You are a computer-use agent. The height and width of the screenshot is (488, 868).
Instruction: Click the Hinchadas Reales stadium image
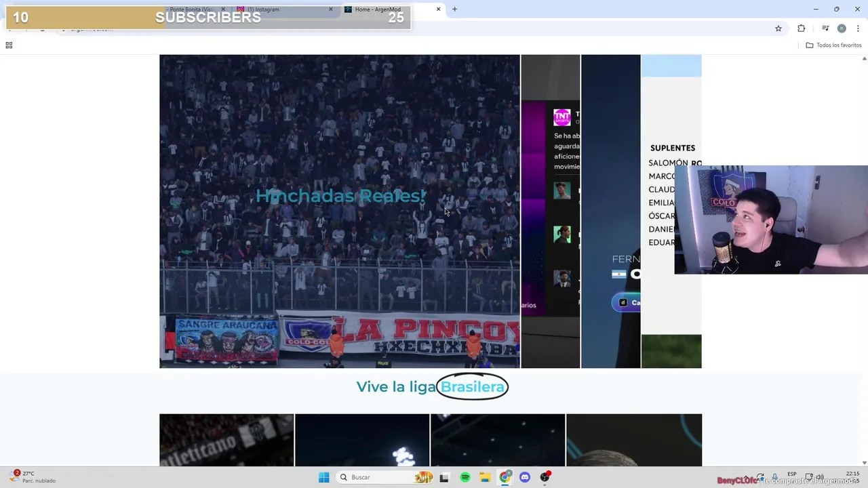(x=340, y=211)
